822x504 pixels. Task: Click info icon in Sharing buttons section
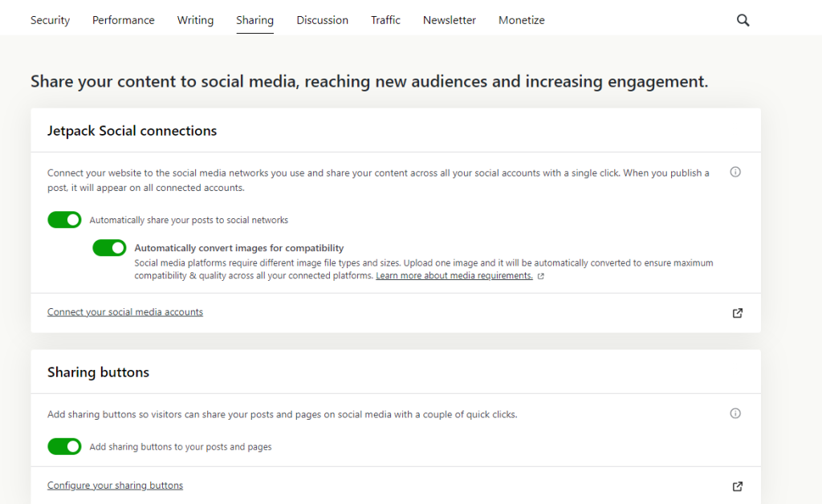[735, 414]
